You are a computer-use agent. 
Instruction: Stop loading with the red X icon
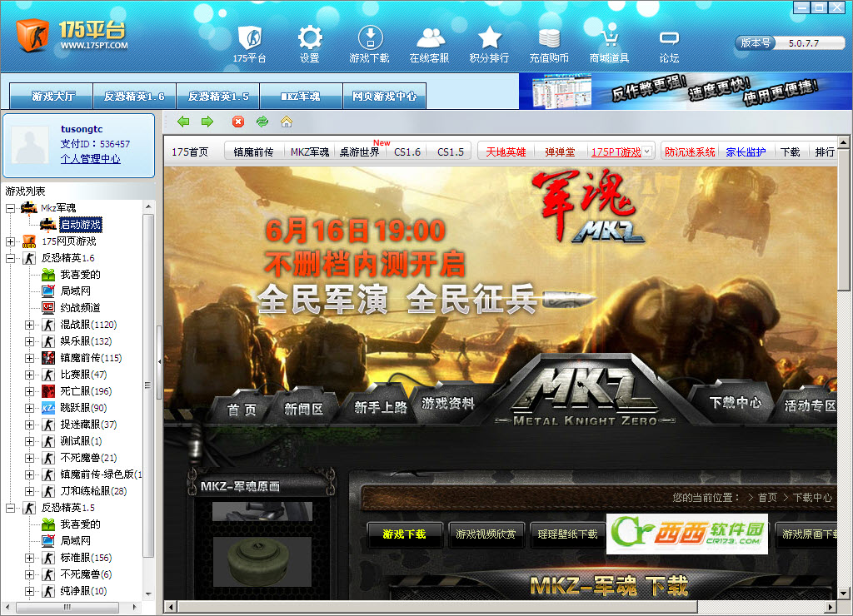pyautogui.click(x=237, y=122)
